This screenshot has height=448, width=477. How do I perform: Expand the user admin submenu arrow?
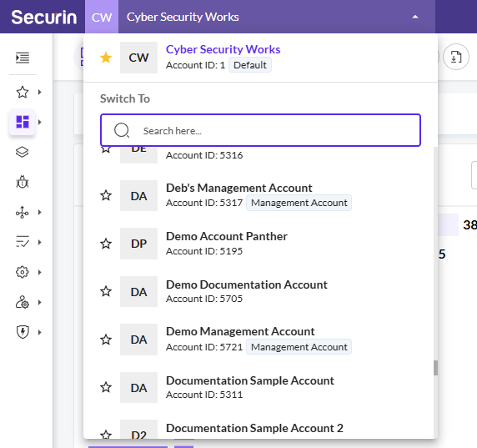(39, 302)
